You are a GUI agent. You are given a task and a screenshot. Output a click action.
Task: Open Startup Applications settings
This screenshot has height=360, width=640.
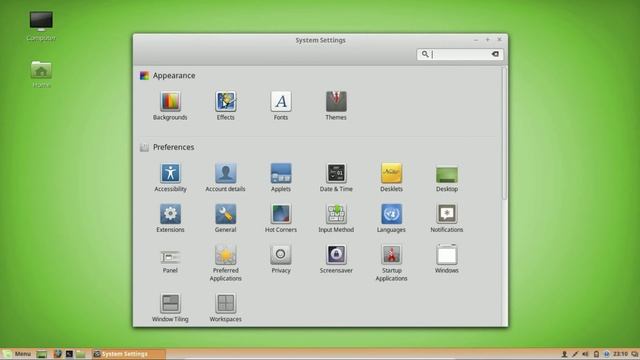pos(391,263)
